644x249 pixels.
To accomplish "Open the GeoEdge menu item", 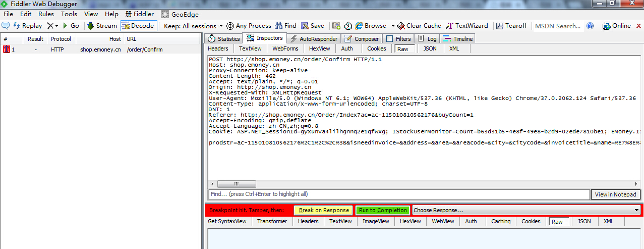I will click(x=180, y=14).
